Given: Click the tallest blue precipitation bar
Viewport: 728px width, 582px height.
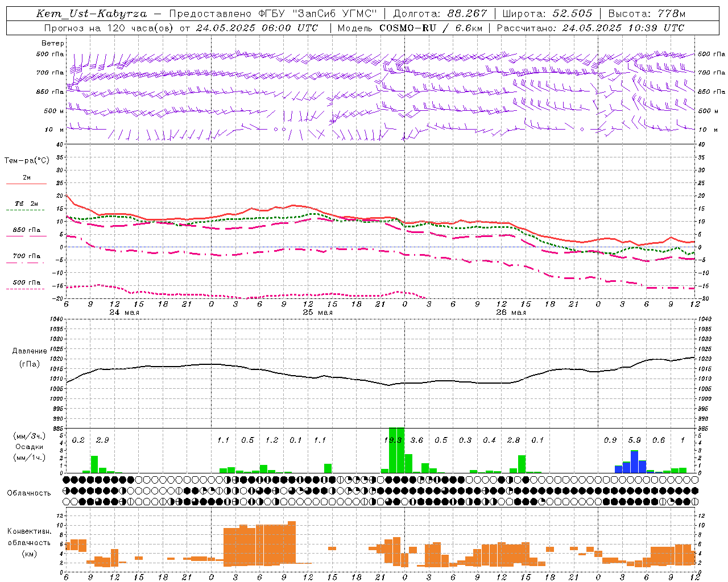Looking at the screenshot, I should coord(634,462).
